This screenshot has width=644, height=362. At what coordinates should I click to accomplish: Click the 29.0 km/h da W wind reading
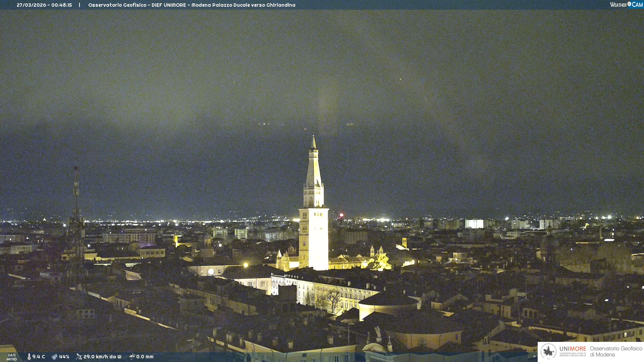click(x=102, y=357)
